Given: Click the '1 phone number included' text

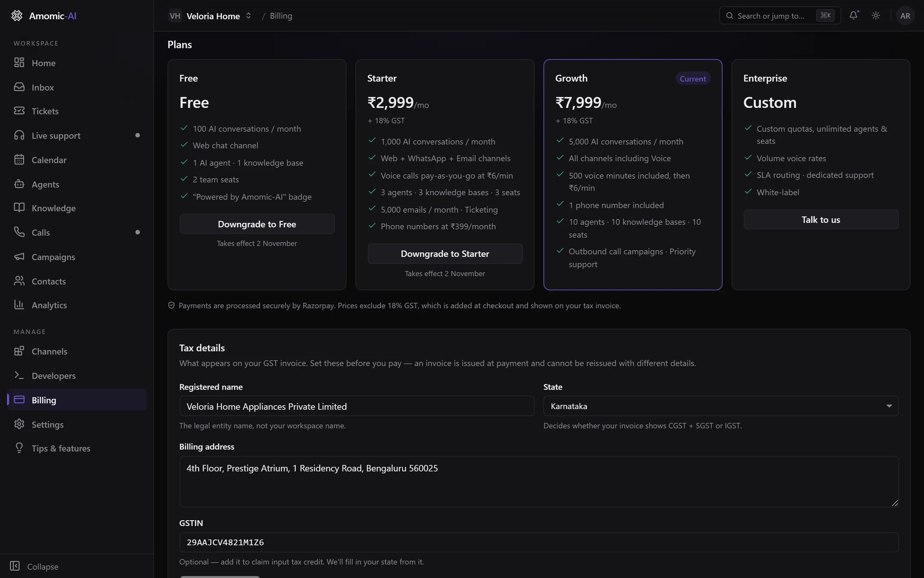Looking at the screenshot, I should click(616, 206).
